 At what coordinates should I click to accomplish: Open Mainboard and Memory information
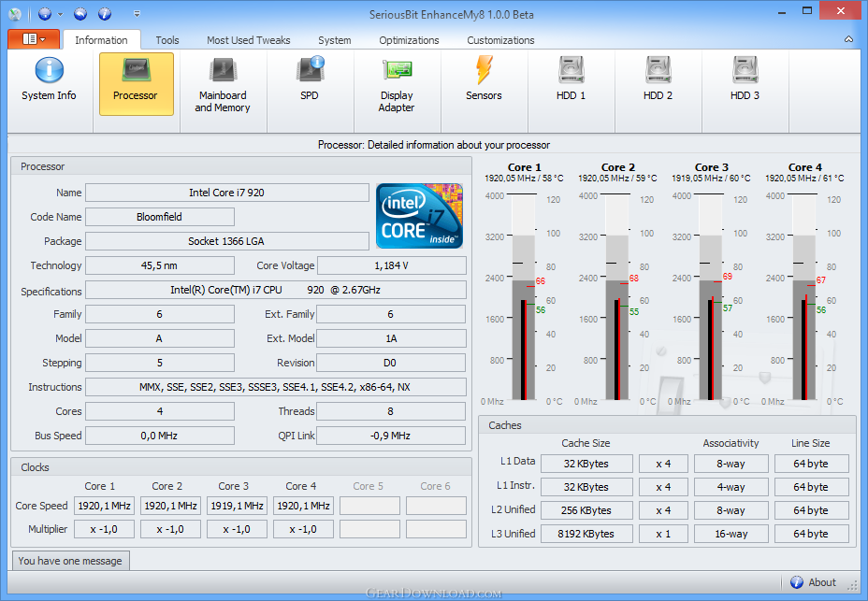(x=223, y=84)
